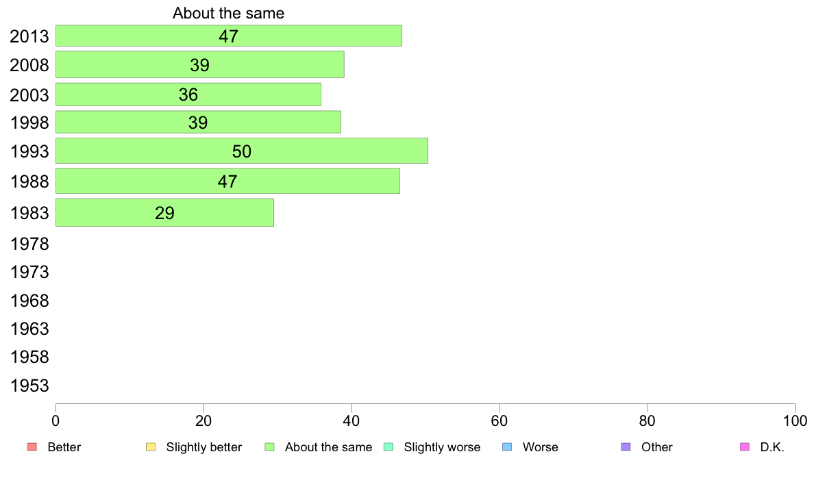Select the 2003 bar showing 36

click(x=188, y=94)
